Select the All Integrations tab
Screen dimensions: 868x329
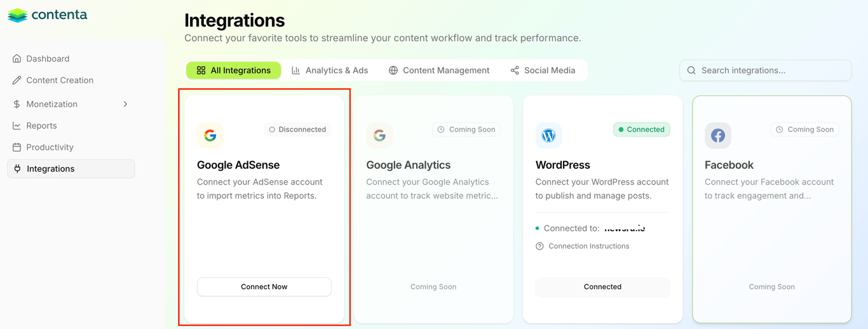coord(233,70)
